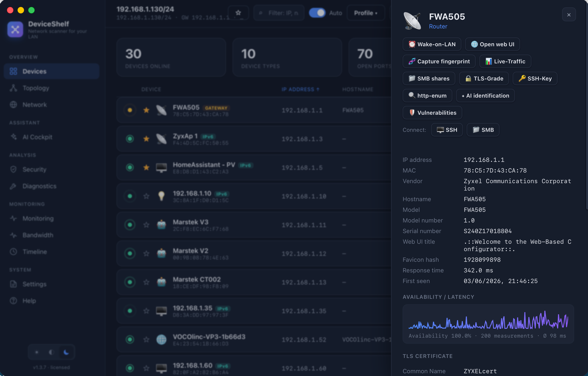588x376 pixels.
Task: Click MAC address 78:C5:7D:43:CA:78 value
Action: (x=495, y=170)
